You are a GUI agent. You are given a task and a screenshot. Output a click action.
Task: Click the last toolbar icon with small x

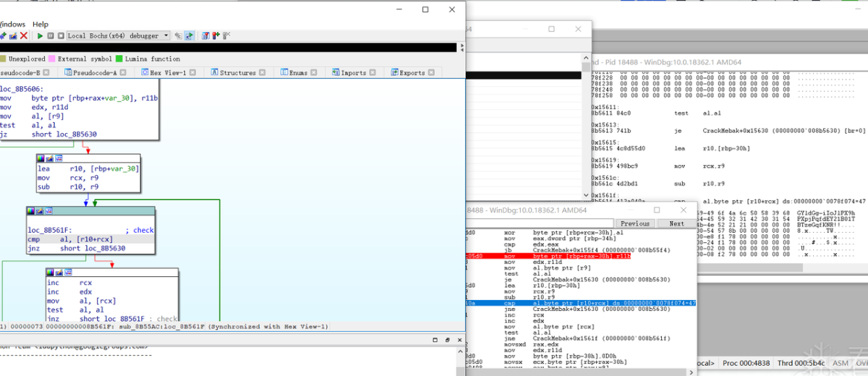tap(226, 35)
